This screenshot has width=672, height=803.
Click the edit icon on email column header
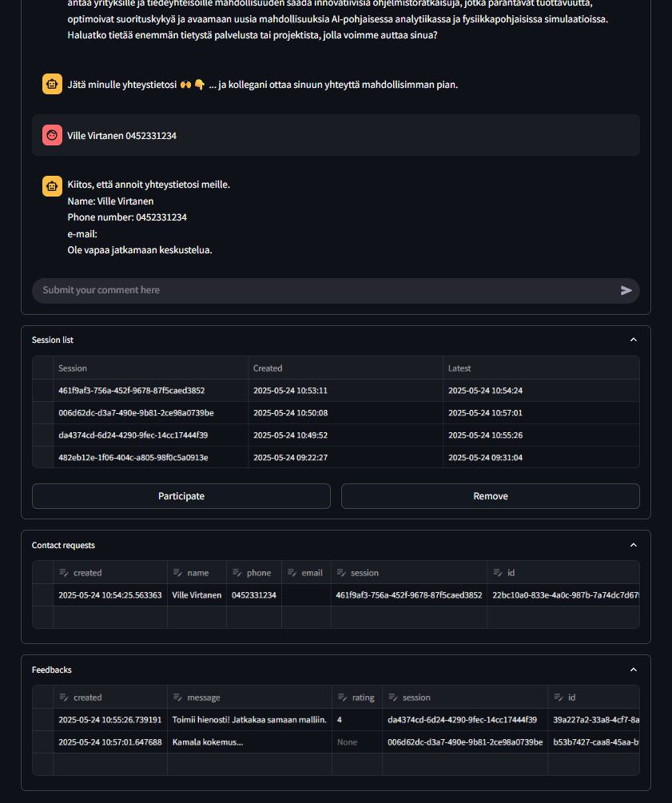(x=292, y=573)
